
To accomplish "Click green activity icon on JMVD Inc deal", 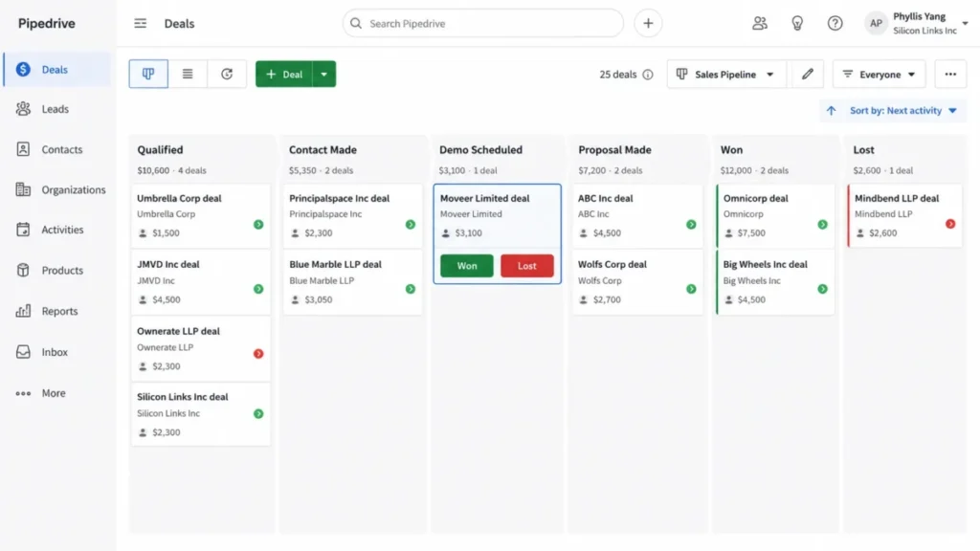I will [258, 289].
